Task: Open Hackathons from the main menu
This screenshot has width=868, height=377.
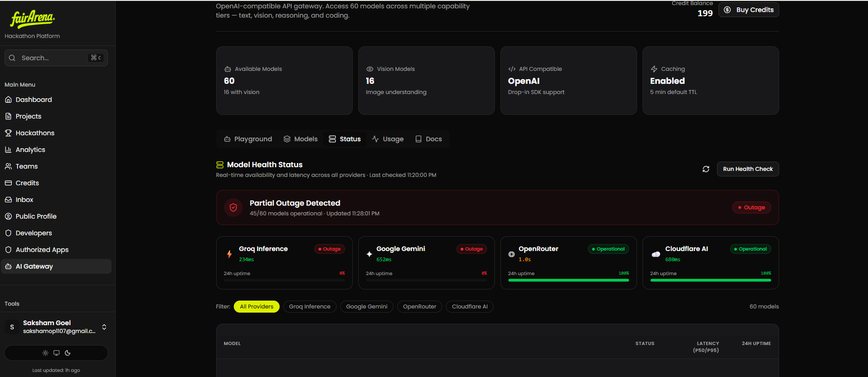Action: (x=56, y=133)
